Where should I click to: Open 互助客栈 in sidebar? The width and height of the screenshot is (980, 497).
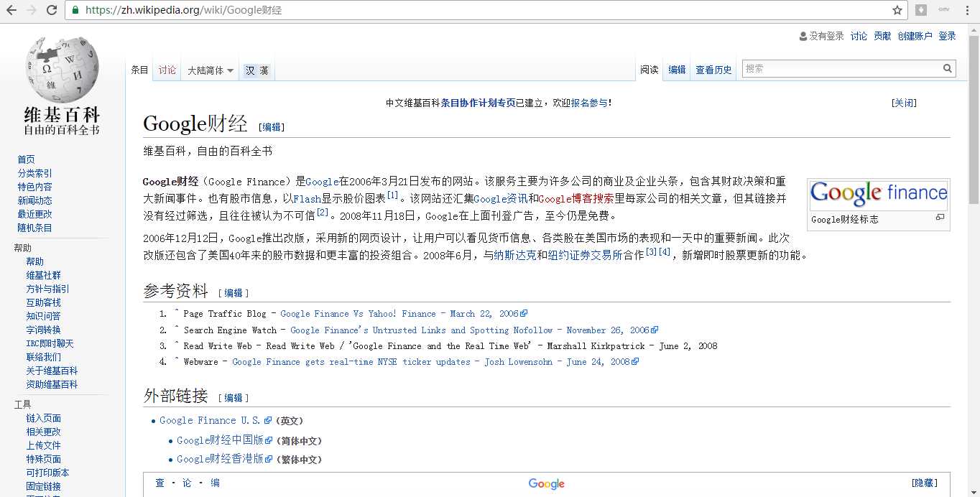(43, 302)
